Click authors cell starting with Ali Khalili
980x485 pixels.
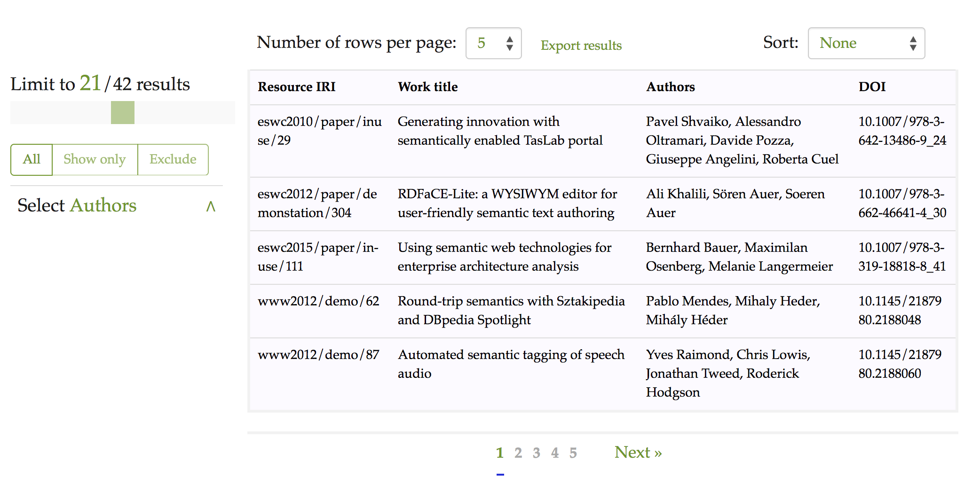click(735, 203)
